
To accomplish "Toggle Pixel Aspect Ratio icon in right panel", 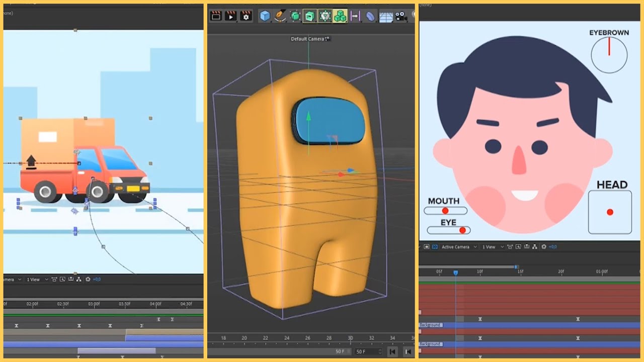I will coord(510,247).
